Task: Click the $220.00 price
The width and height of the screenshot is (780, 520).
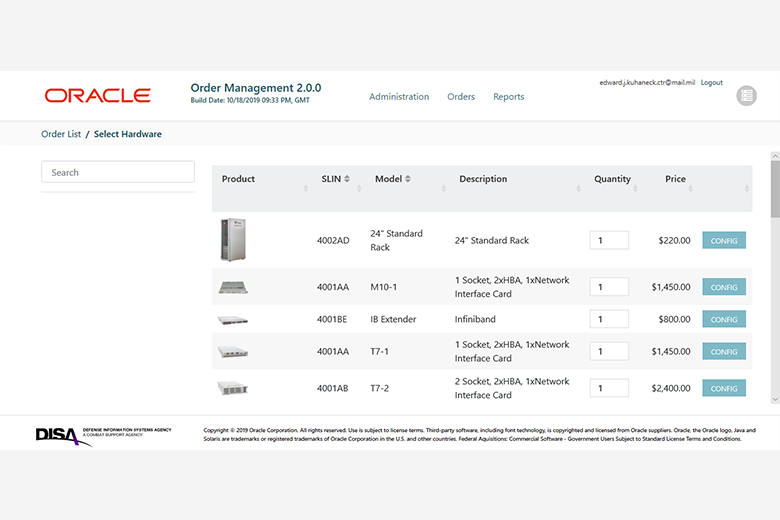Action: 674,240
